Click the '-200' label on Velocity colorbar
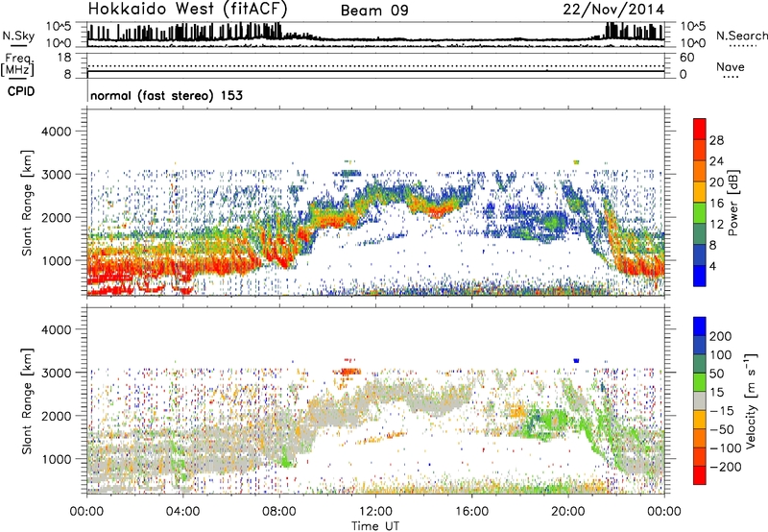This screenshot has height=532, width=768. [x=726, y=467]
